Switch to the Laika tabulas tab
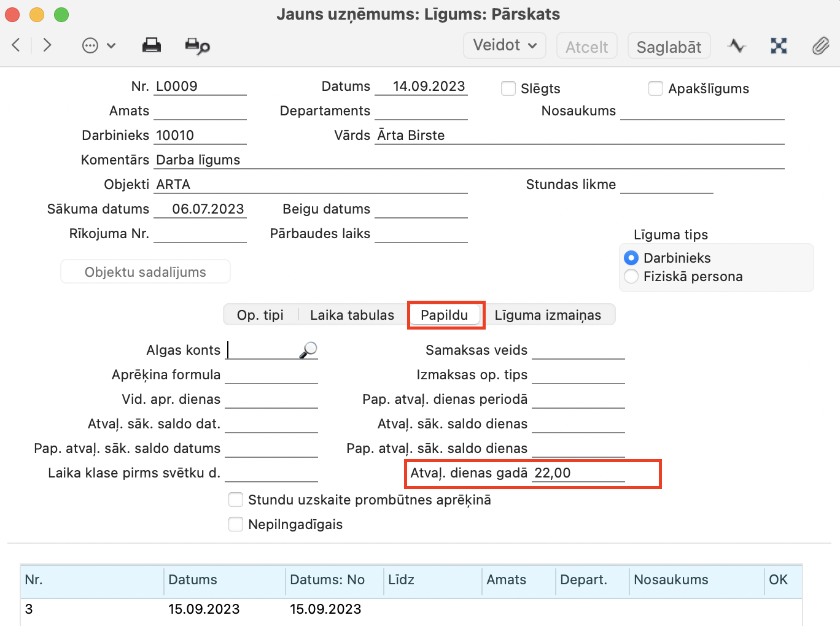 [352, 315]
